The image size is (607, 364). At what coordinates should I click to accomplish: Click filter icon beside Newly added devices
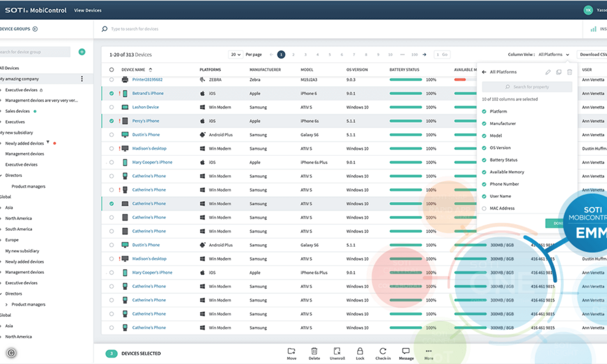[x=49, y=143]
